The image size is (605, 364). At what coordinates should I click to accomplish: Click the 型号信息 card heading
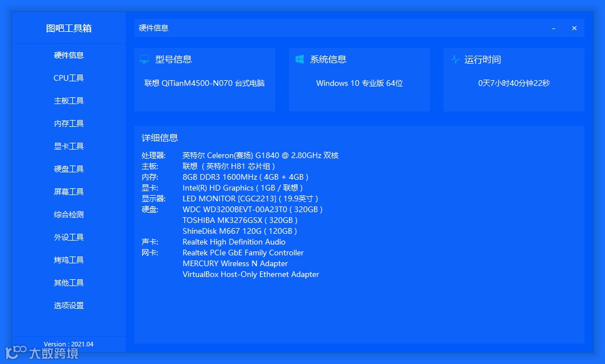point(173,60)
